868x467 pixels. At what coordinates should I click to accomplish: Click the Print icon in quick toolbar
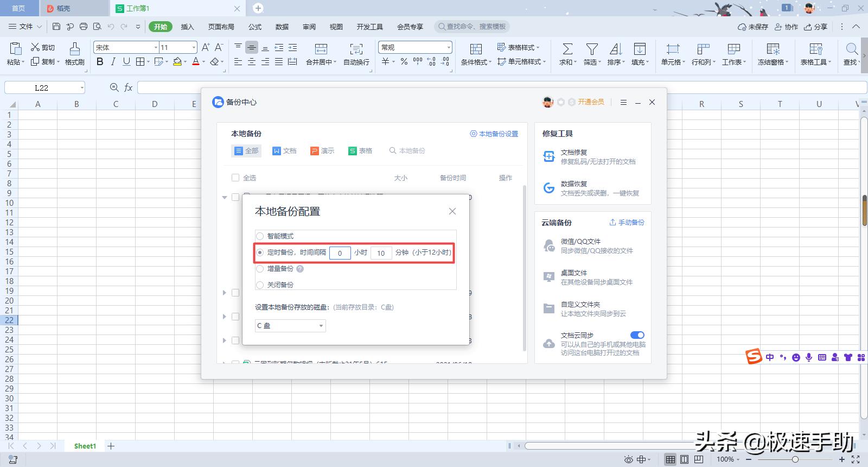[x=84, y=26]
